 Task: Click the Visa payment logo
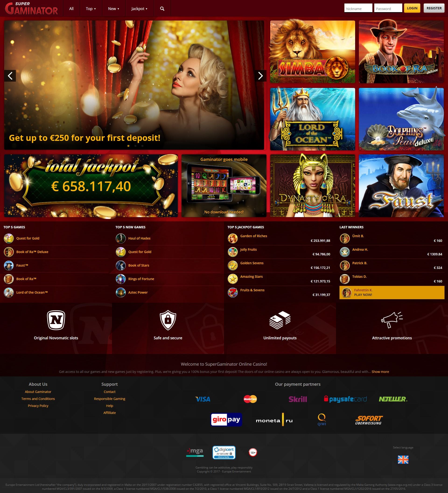pos(203,399)
